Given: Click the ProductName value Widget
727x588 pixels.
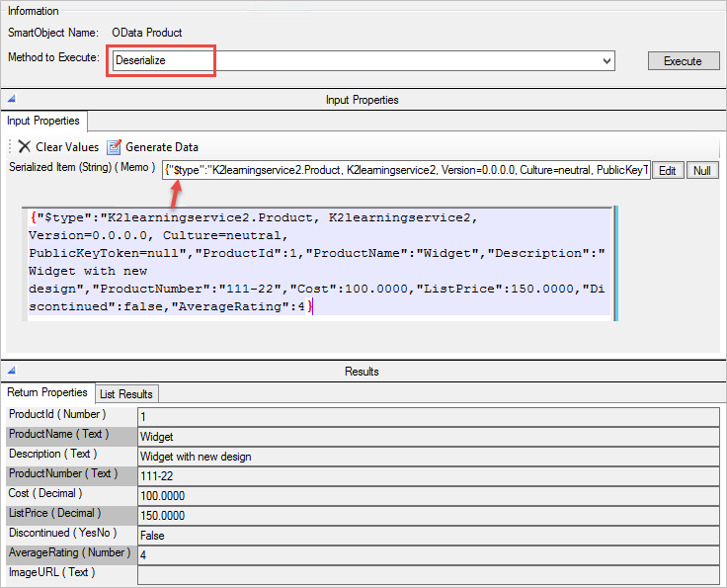Looking at the screenshot, I should click(428, 437).
